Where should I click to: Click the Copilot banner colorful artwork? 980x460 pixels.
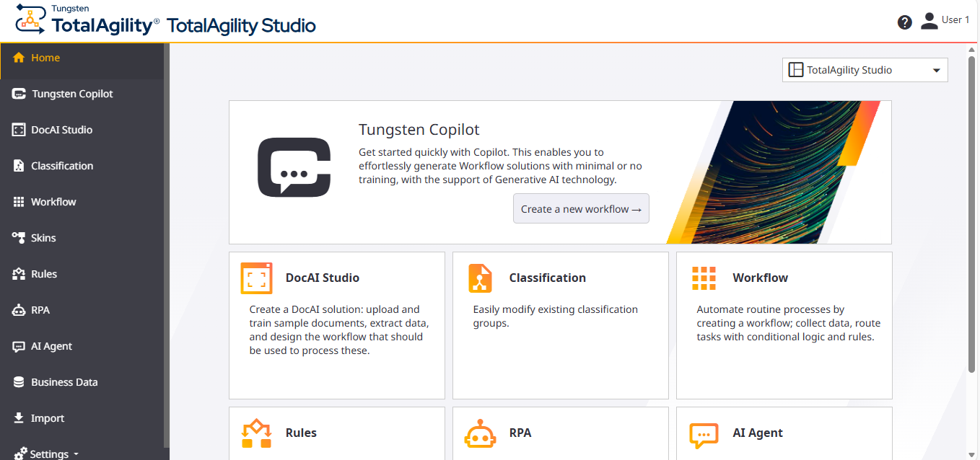pos(774,172)
